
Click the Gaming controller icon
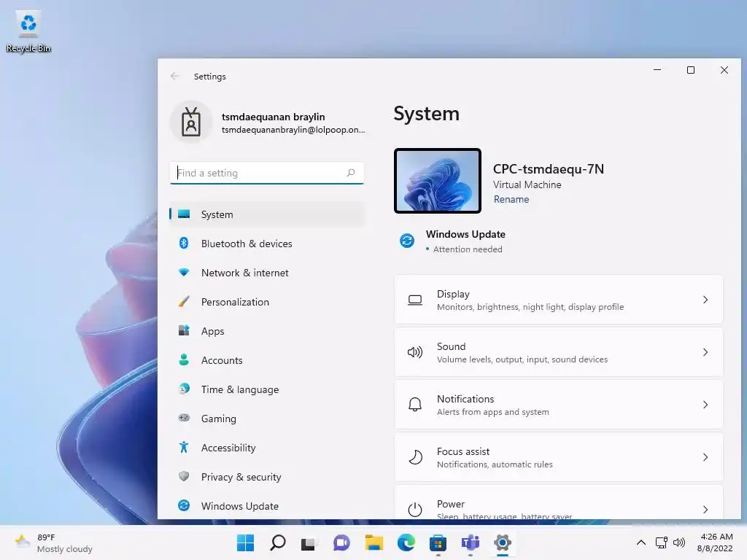pyautogui.click(x=184, y=418)
